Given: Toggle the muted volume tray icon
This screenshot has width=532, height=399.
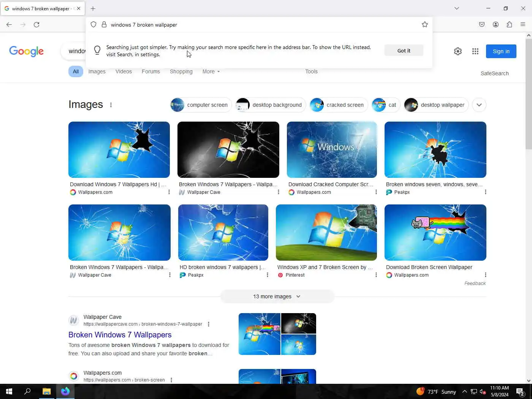Looking at the screenshot, I should (483, 391).
